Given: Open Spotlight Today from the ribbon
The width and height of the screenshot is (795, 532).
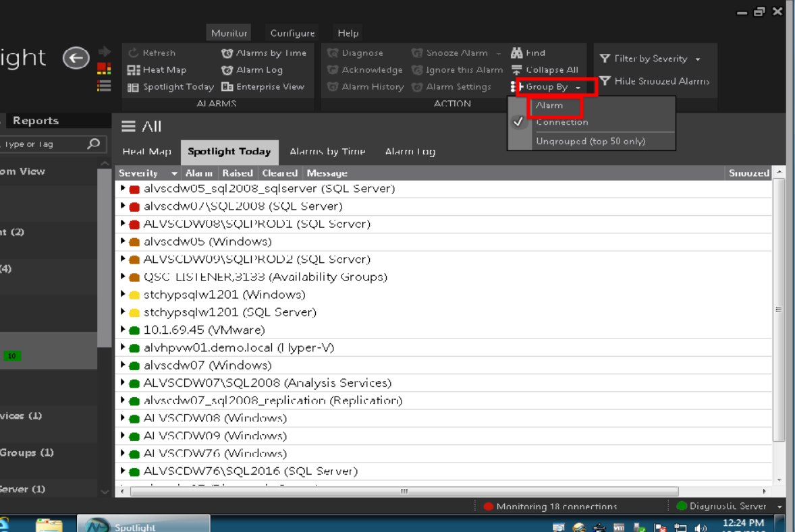Looking at the screenshot, I should pyautogui.click(x=170, y=86).
